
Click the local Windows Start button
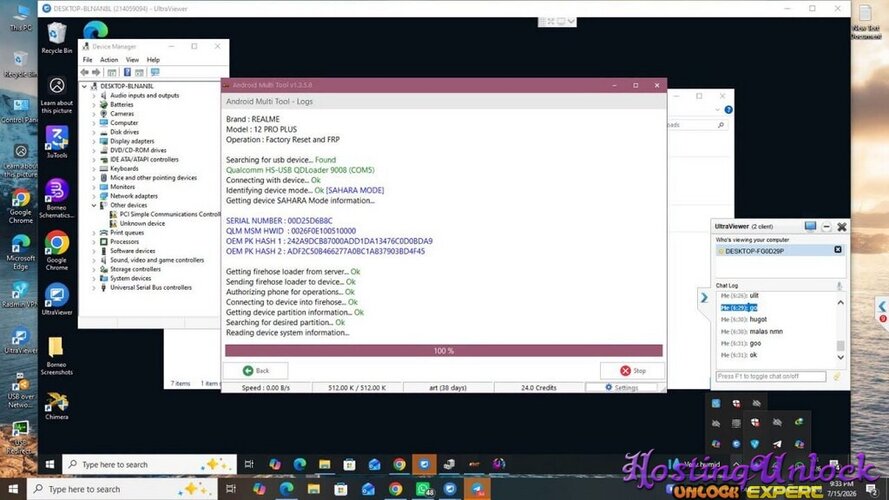pyautogui.click(x=13, y=489)
